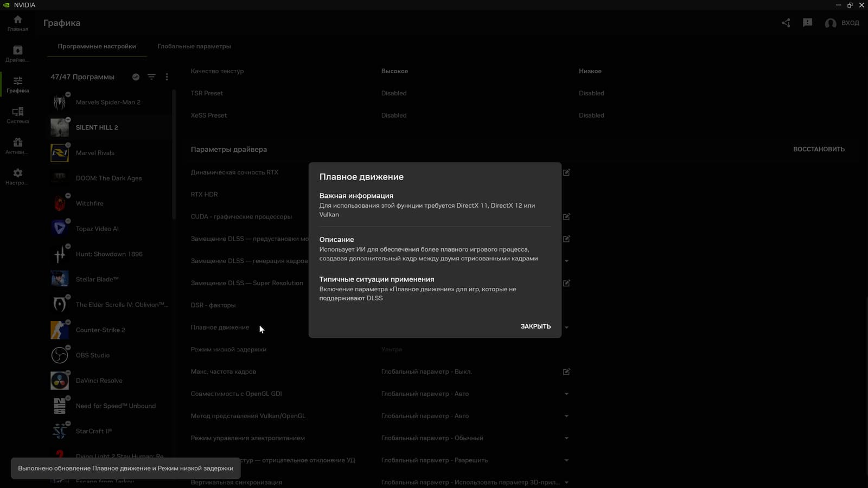Open the Настройки gear sidebar section

[17, 177]
